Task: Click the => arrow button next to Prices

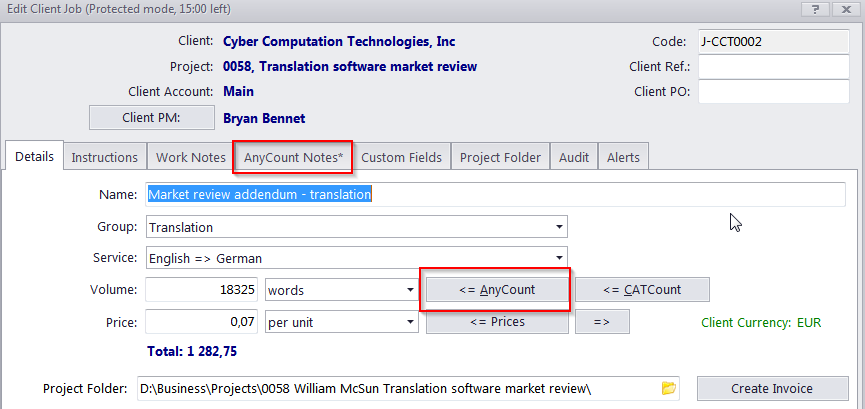Action: [x=601, y=322]
